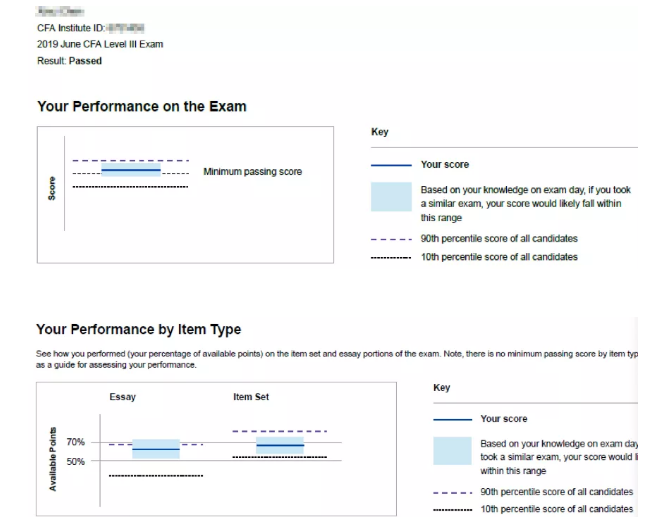This screenshot has width=654, height=519.
Task: Click the light blue range swatch in the top Key
Action: (x=391, y=196)
